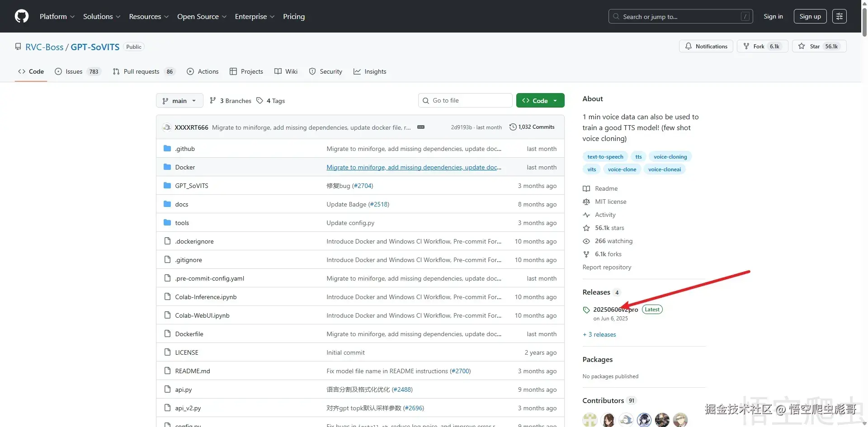Focus the Search or jump to field

pos(680,16)
